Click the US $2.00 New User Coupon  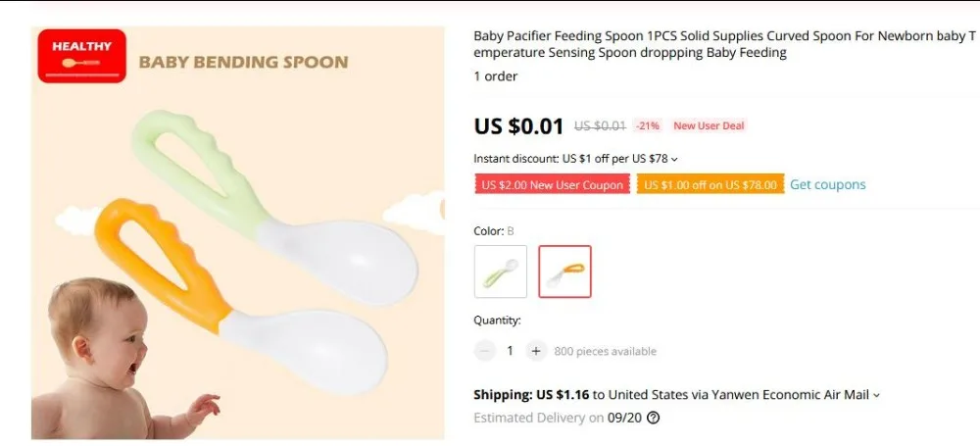pyautogui.click(x=552, y=184)
